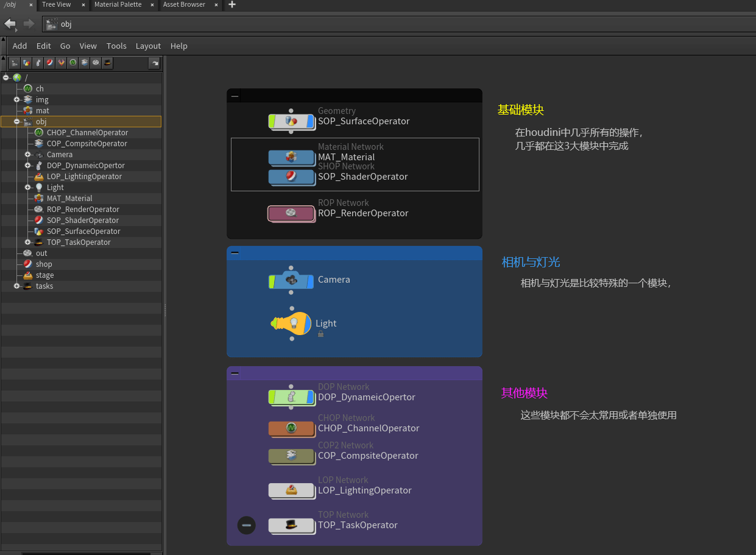
Task: Close the Material Palette tab
Action: tap(152, 5)
